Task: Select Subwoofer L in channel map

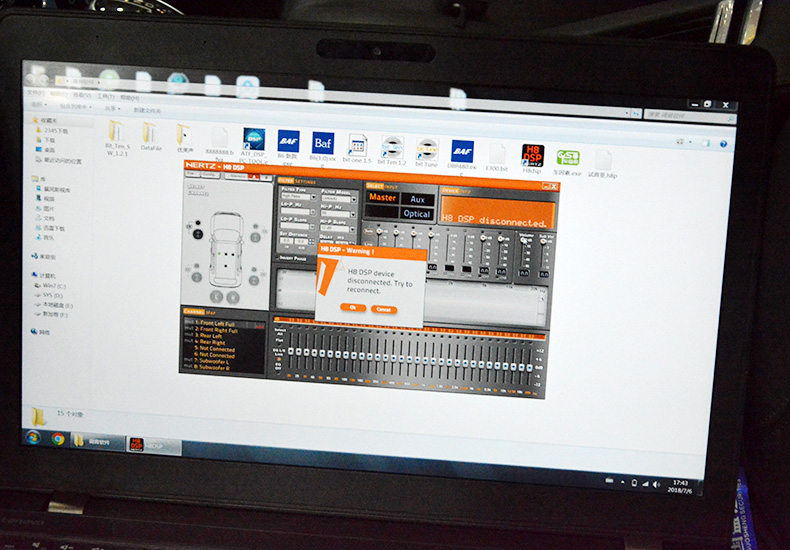Action: coord(216,362)
